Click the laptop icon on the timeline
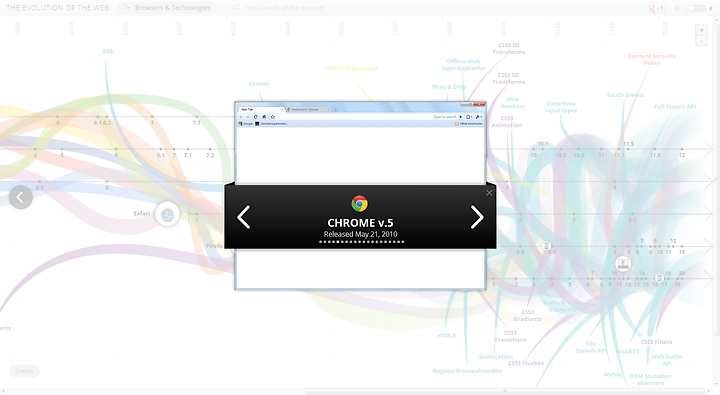The image size is (720, 395). [x=623, y=264]
